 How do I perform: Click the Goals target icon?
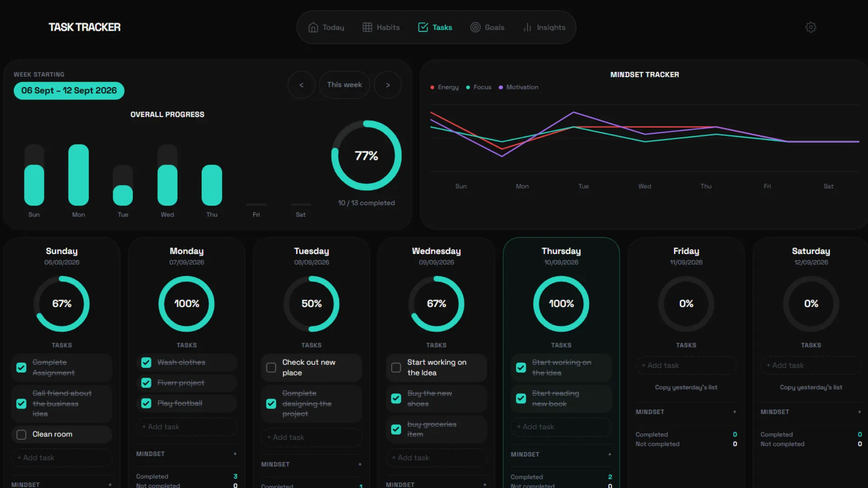pos(475,28)
